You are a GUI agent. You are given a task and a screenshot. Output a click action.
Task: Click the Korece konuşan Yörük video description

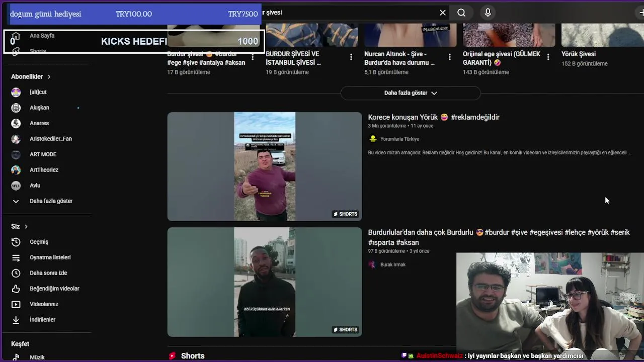pos(500,153)
